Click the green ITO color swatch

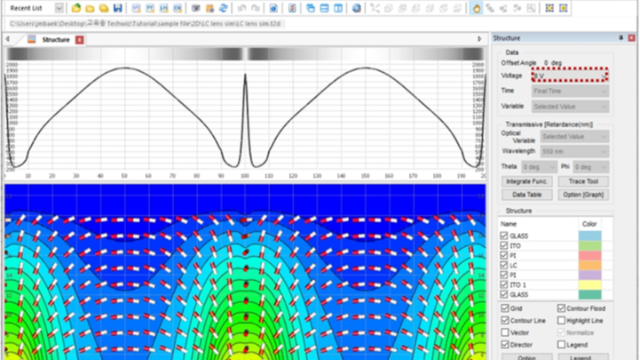[590, 246]
